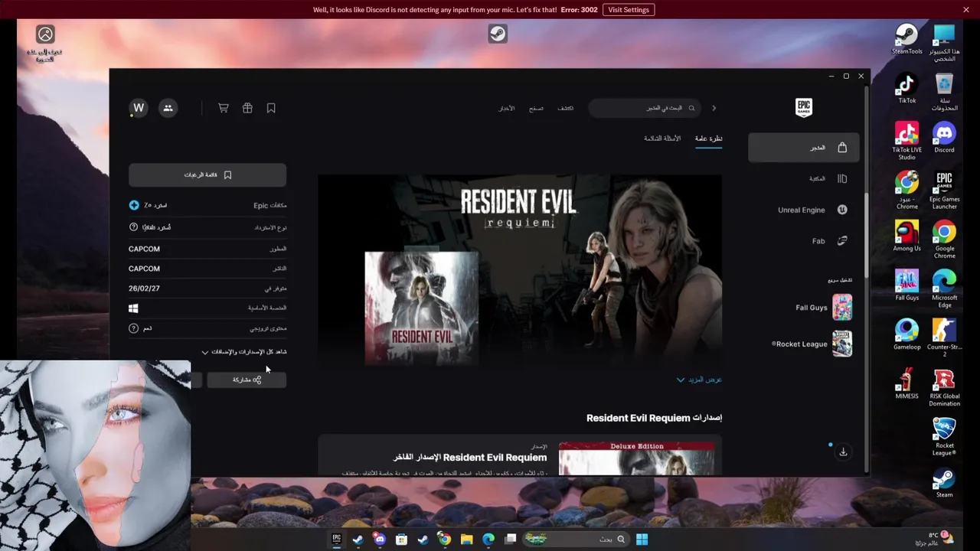Open the W profile avatar menu
Viewport: 980px width, 551px height.
[139, 108]
